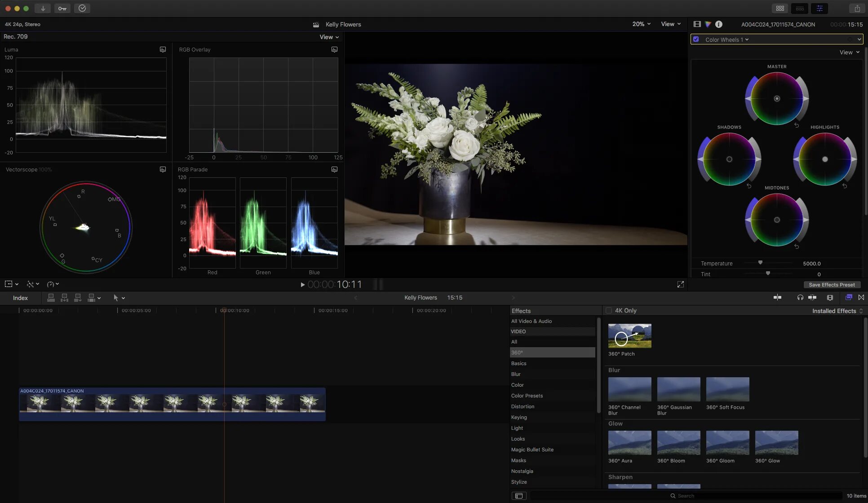Open the timeline Index button

(20, 298)
